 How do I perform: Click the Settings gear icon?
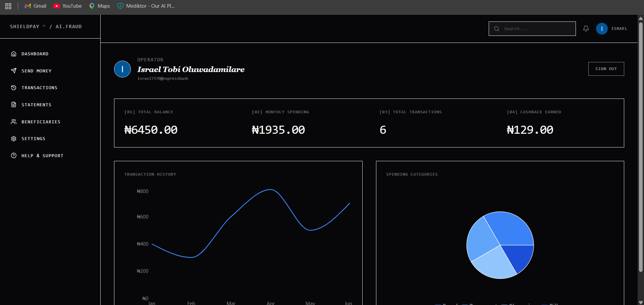click(14, 138)
